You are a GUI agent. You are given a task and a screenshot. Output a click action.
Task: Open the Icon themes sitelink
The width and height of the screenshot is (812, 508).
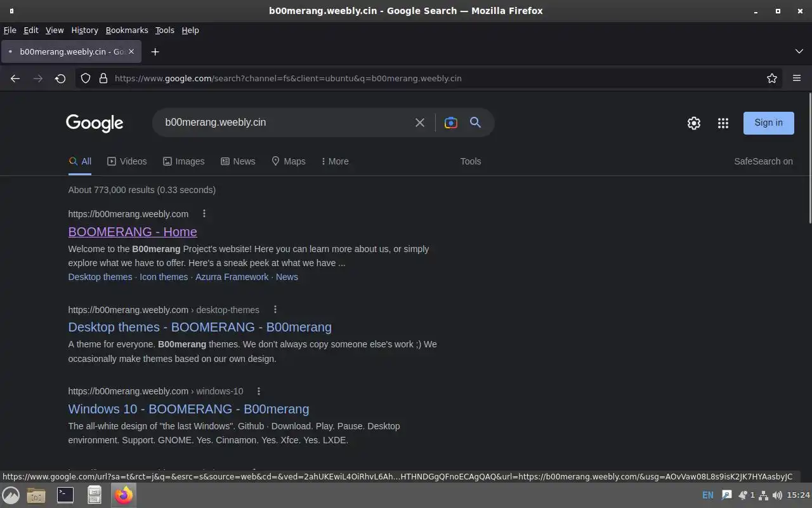pyautogui.click(x=164, y=277)
